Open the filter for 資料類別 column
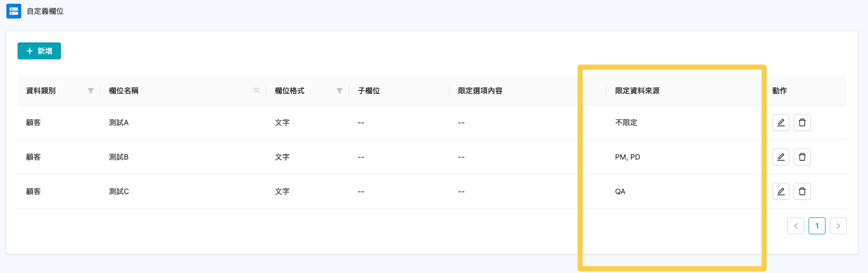This screenshot has width=868, height=273. pyautogui.click(x=90, y=91)
